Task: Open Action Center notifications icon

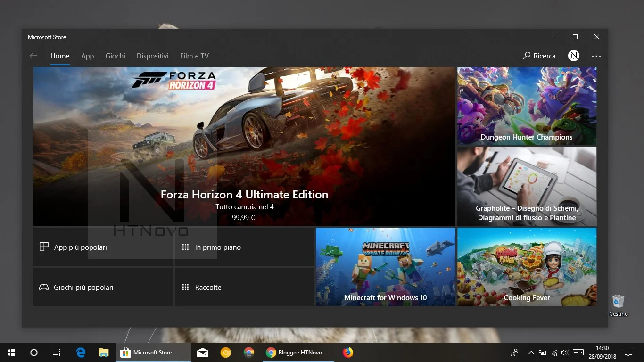Action: tap(628, 353)
